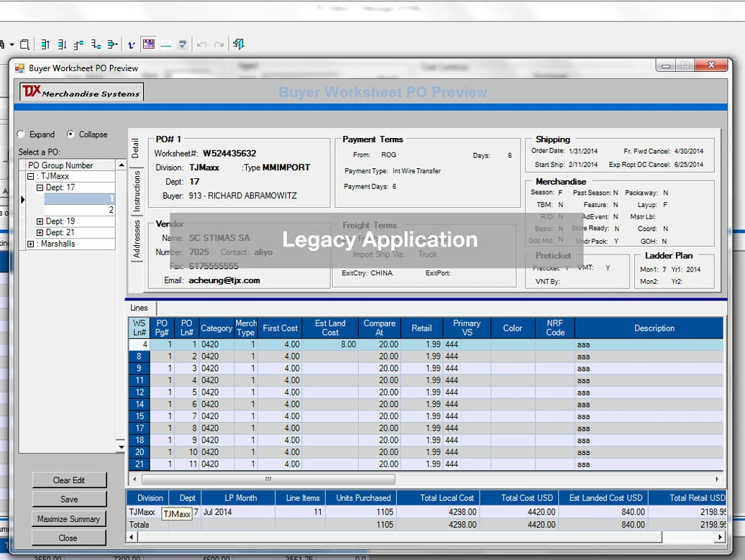Click the Maximize Summary button
Image resolution: width=745 pixels, height=560 pixels.
point(69,519)
